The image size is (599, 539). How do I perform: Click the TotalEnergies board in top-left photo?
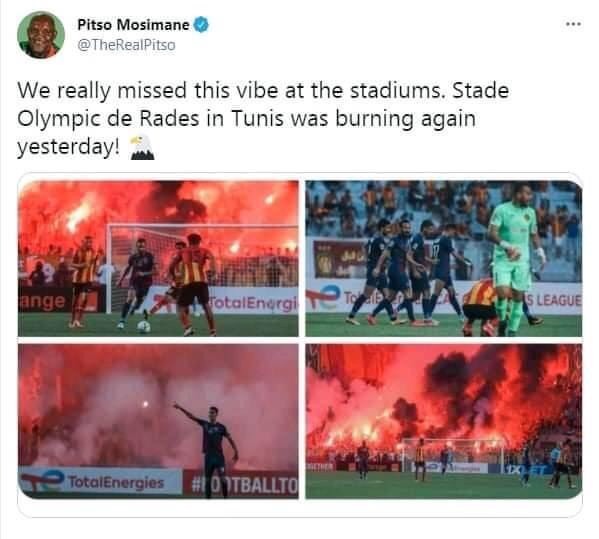click(x=253, y=303)
